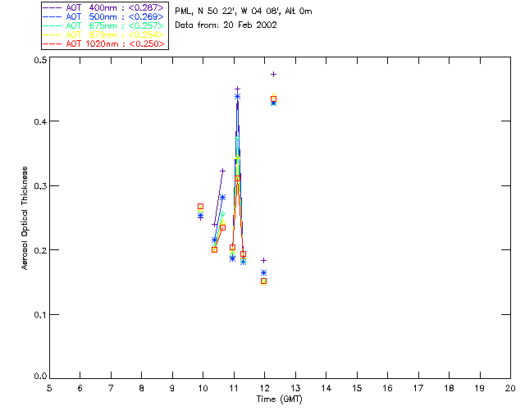
Task: Click the x-axis label 17
Action: (418, 388)
